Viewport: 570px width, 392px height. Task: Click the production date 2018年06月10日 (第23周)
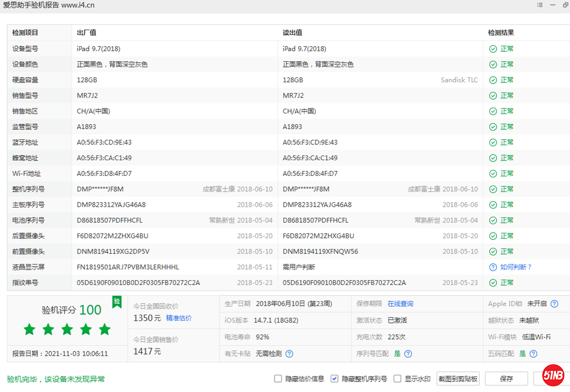294,303
